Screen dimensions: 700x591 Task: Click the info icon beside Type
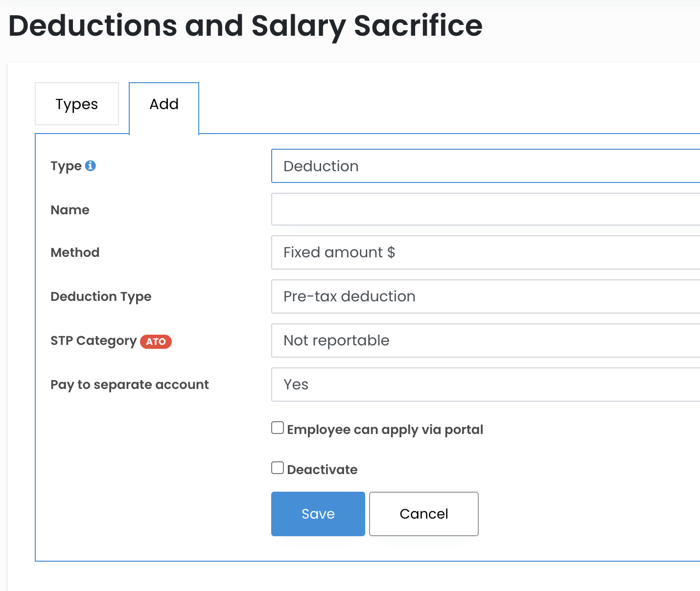[x=91, y=166]
